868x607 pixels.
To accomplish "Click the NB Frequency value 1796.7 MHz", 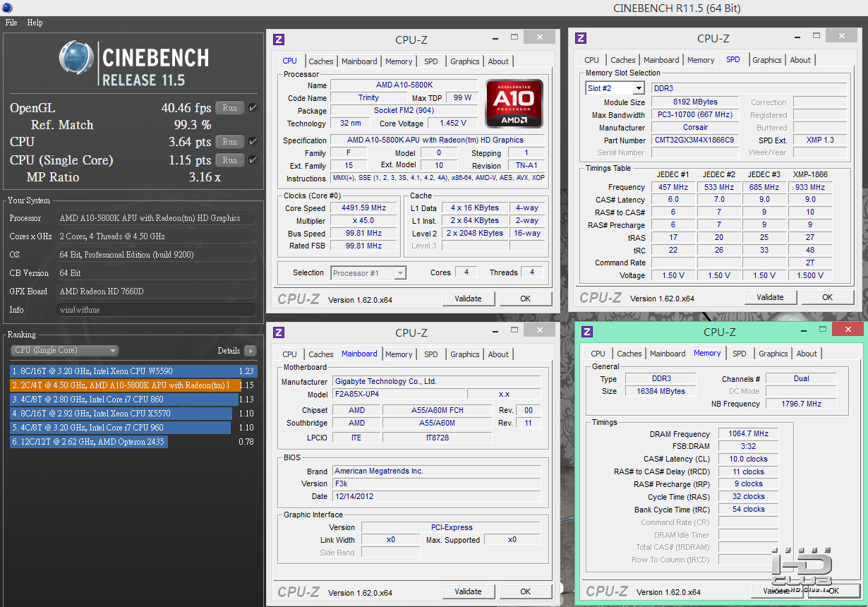I will 802,404.
